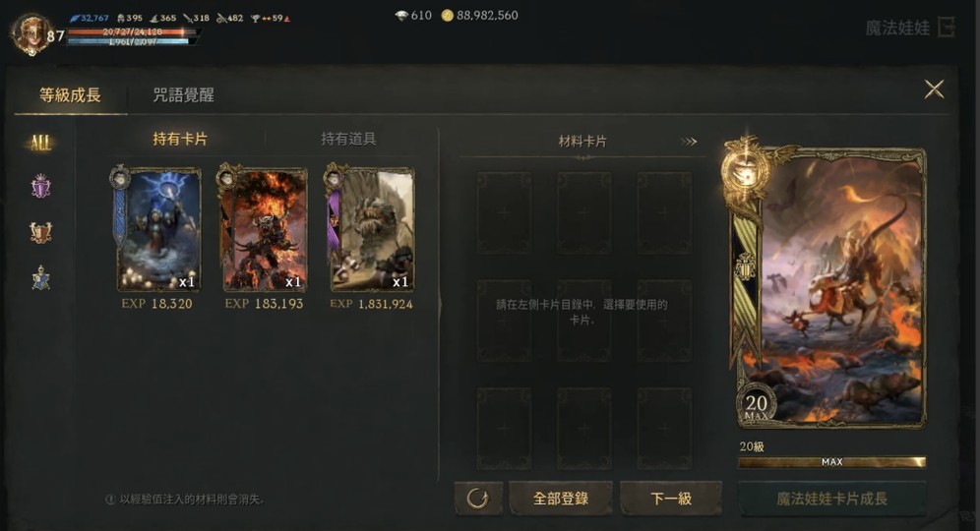Click the 全部登錄 button

point(561,499)
